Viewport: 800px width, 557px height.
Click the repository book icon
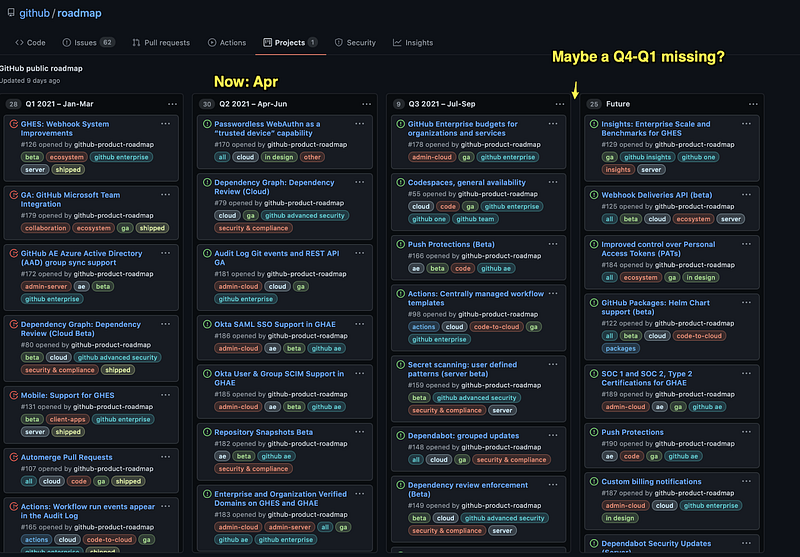pos(11,13)
